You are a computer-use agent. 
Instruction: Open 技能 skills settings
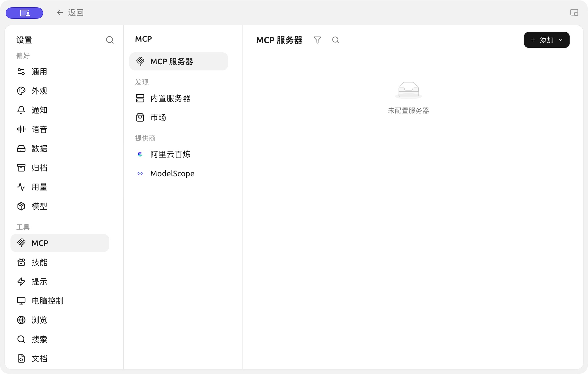(60, 262)
